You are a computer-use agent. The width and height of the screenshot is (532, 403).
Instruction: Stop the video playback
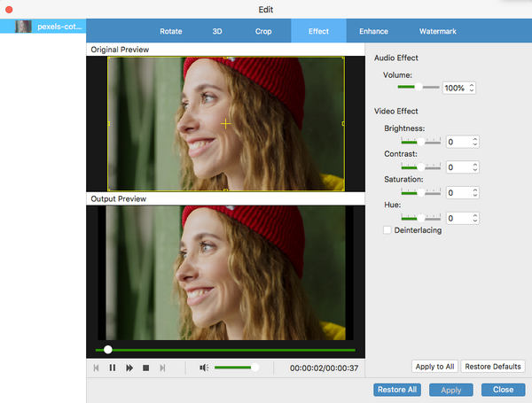(146, 368)
